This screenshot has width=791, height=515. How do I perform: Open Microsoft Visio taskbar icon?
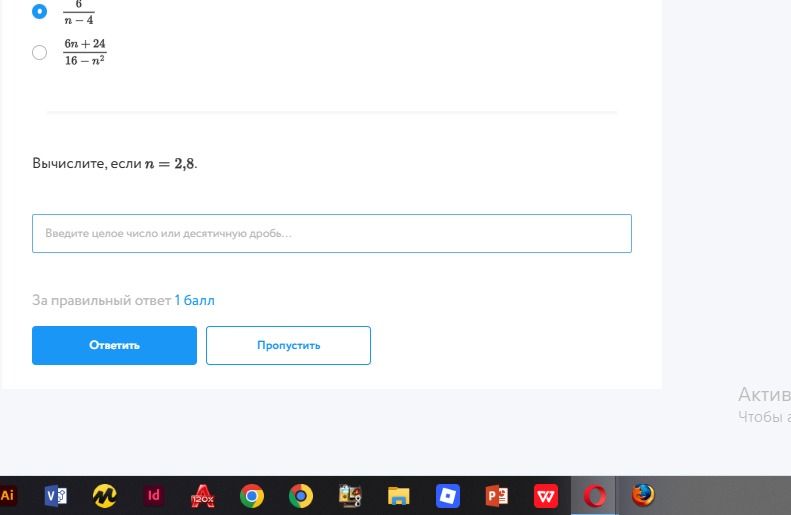click(55, 495)
